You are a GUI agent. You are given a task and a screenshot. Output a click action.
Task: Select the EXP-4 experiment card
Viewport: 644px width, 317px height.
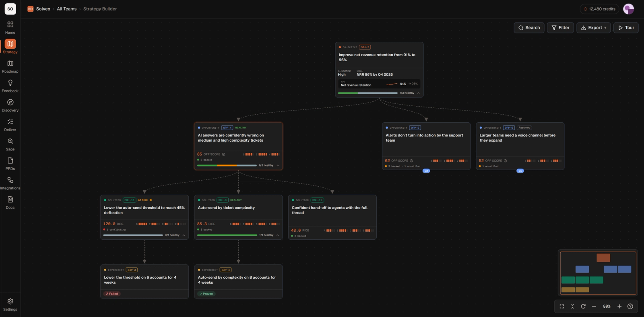[x=238, y=282]
